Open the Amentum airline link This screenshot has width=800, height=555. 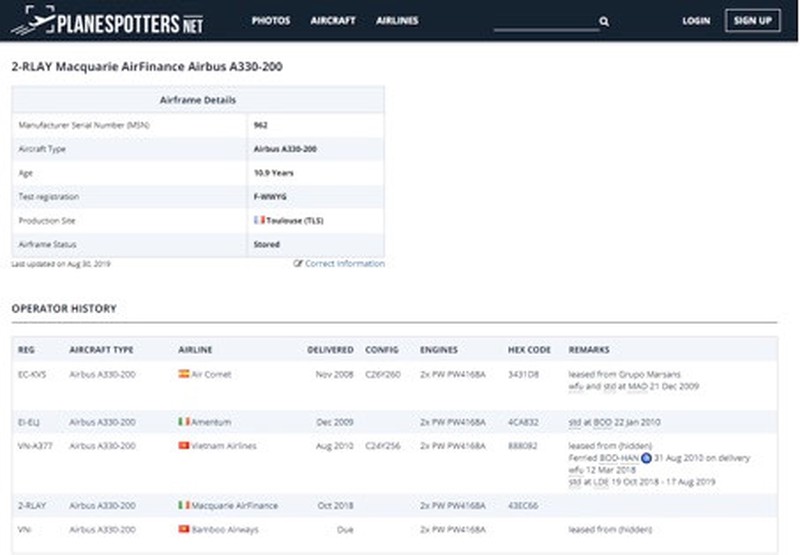(x=211, y=422)
